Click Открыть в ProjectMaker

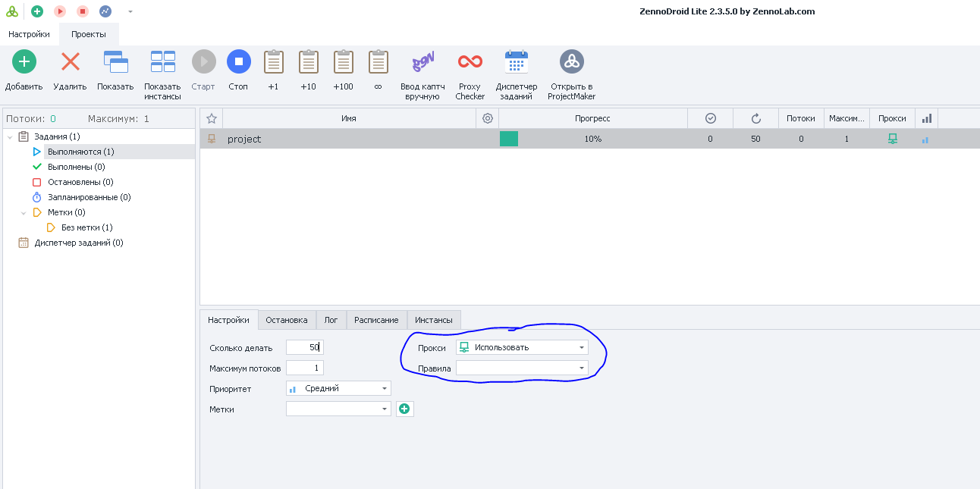[x=571, y=76]
